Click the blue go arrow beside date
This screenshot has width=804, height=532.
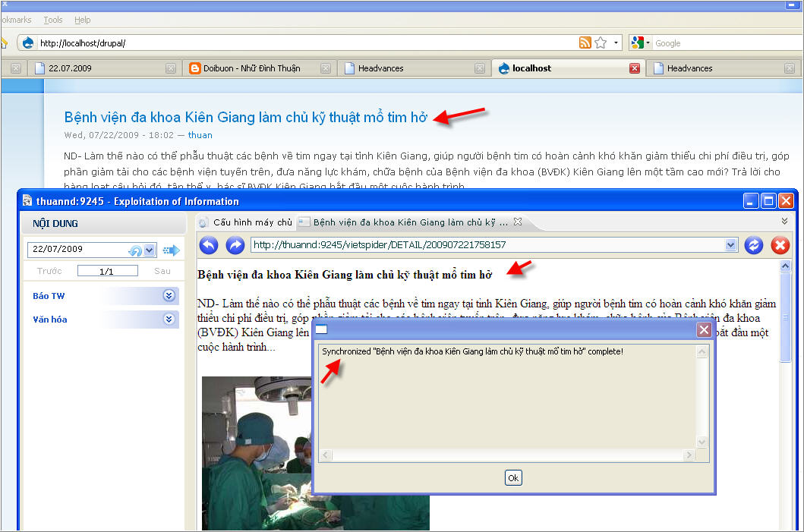(x=171, y=250)
